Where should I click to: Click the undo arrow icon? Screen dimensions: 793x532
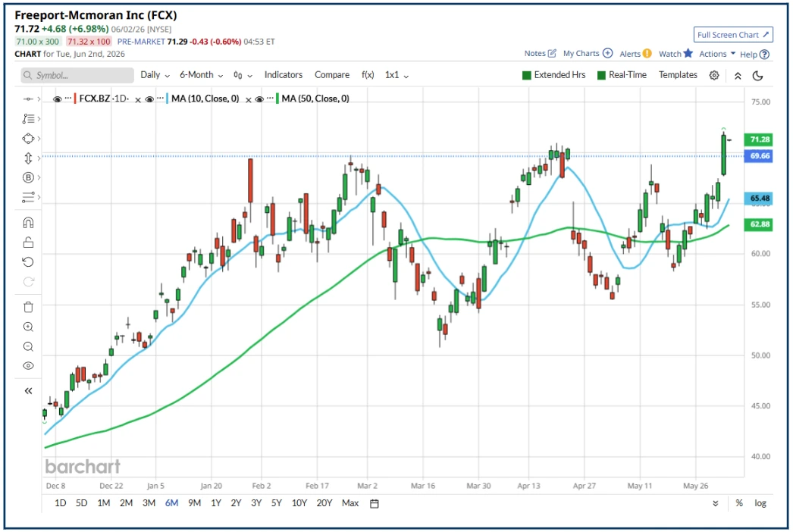(28, 262)
